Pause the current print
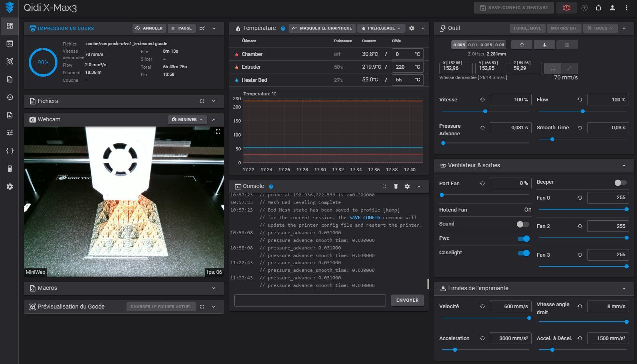The image size is (637, 364). [x=181, y=28]
